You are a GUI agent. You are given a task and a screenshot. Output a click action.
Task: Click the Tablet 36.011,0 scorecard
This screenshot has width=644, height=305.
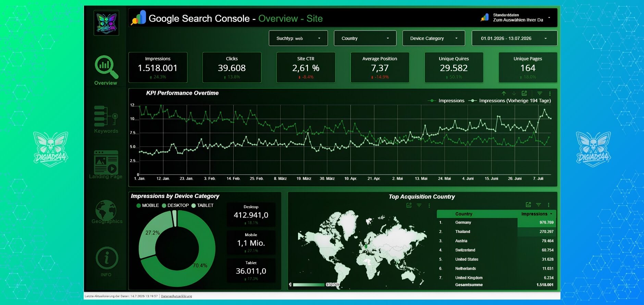point(251,270)
